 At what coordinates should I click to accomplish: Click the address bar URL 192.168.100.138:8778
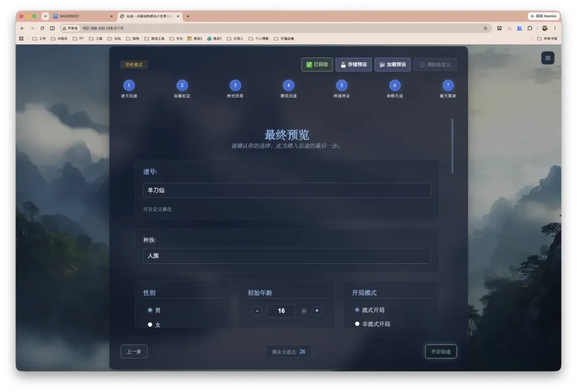103,28
